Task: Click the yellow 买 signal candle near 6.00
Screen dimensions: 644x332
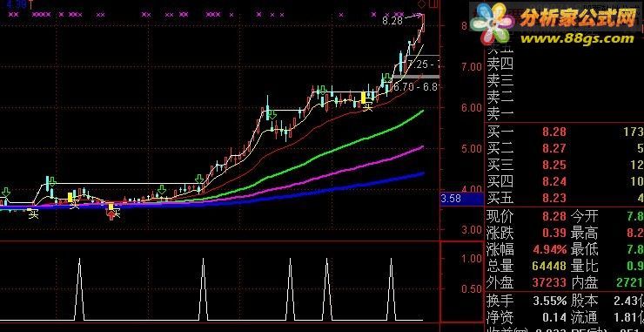Action: (364, 98)
